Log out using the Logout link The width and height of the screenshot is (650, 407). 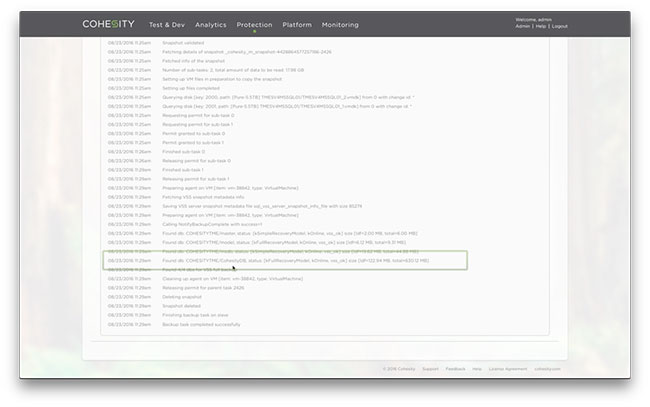click(x=560, y=27)
